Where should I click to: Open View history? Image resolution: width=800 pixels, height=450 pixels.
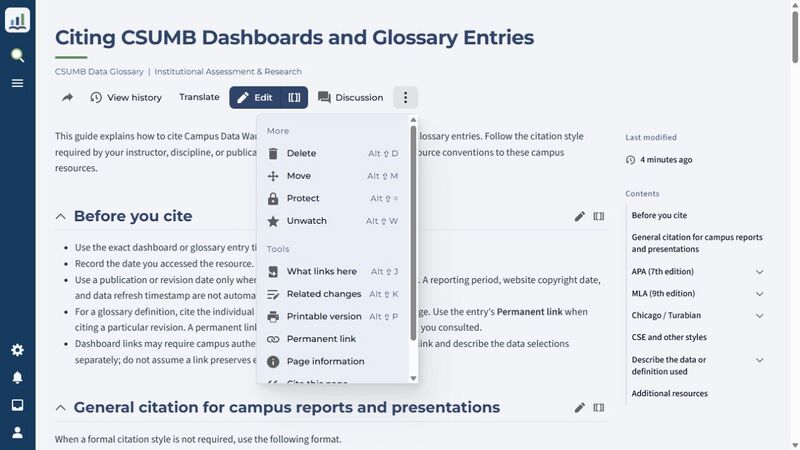(x=126, y=97)
